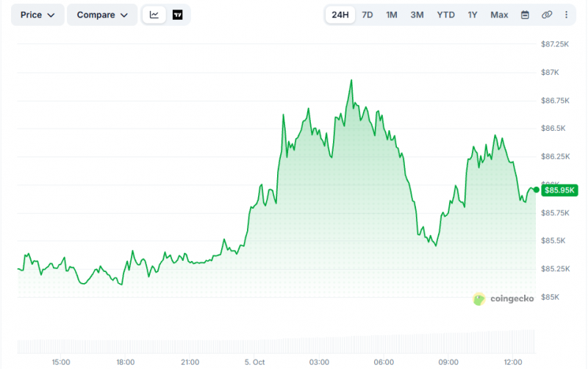Click the volume bars above 12:00
Viewport: 588px width, 369px height.
513,342
